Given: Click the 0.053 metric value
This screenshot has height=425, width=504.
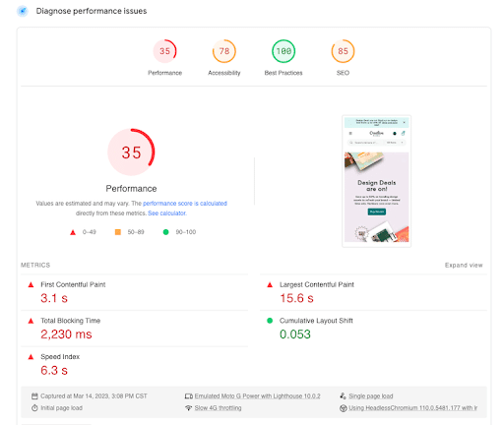Looking at the screenshot, I should 295,334.
